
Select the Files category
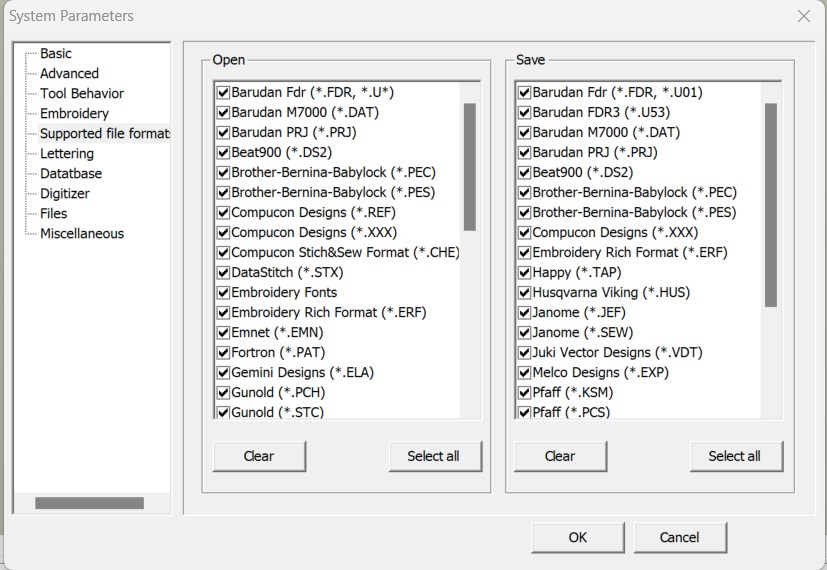point(54,214)
